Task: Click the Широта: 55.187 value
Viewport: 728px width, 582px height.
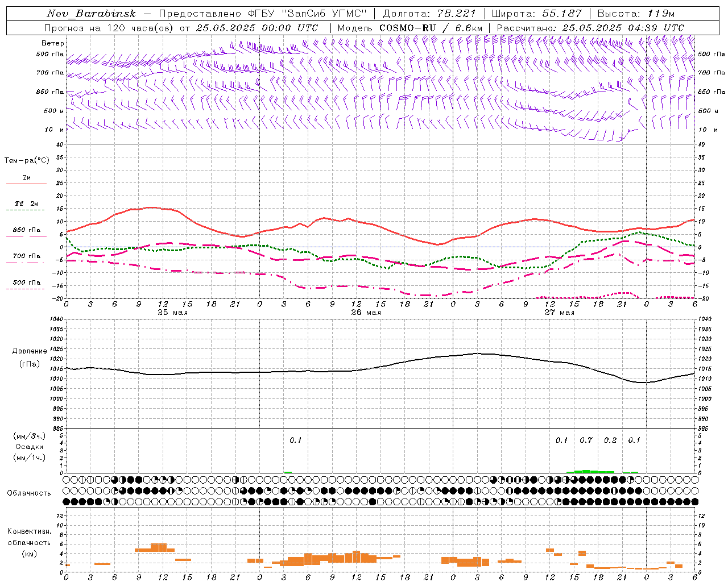Action: [x=537, y=14]
